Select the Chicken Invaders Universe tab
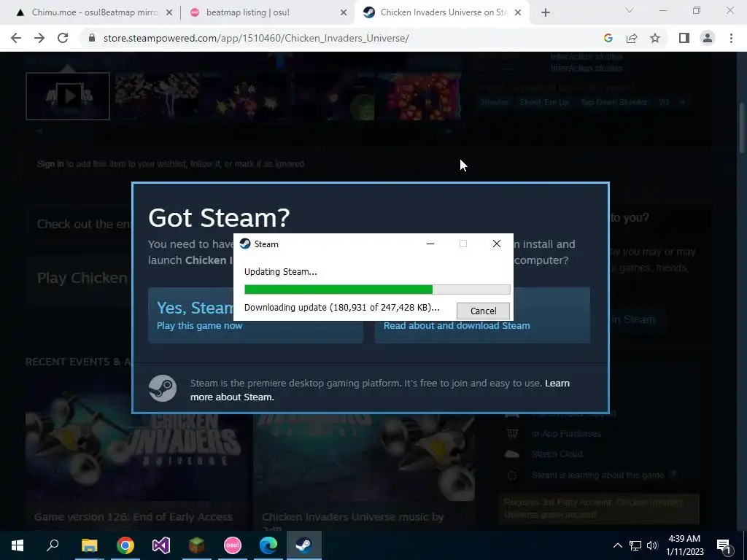747x560 pixels. pyautogui.click(x=443, y=12)
